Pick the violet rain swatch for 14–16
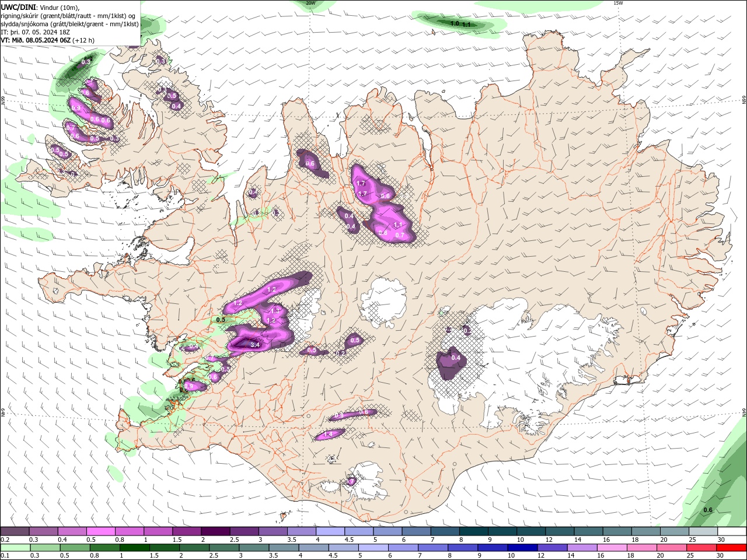747x560 pixels. [582, 548]
